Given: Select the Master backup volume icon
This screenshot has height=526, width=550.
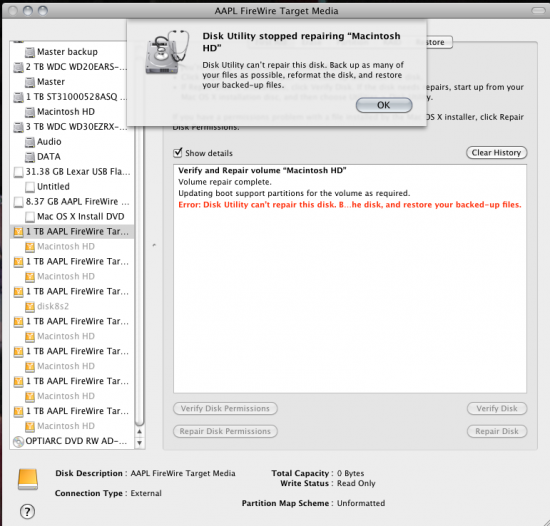Looking at the screenshot, I should [30, 52].
